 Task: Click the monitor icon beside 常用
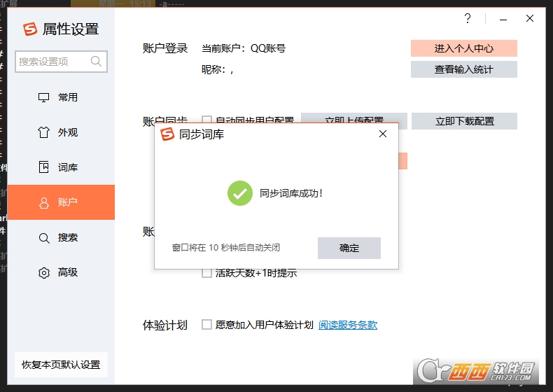tap(43, 97)
